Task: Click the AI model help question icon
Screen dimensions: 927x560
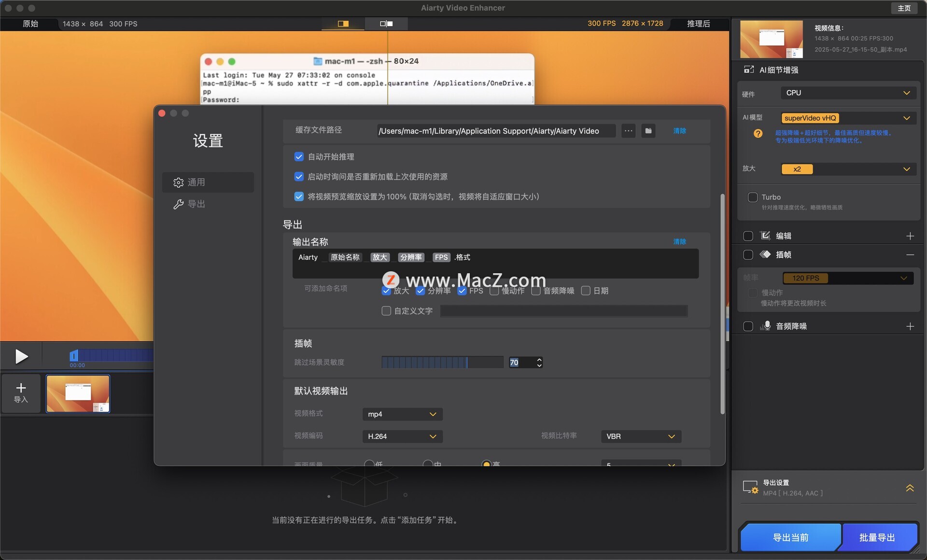Action: pos(758,133)
